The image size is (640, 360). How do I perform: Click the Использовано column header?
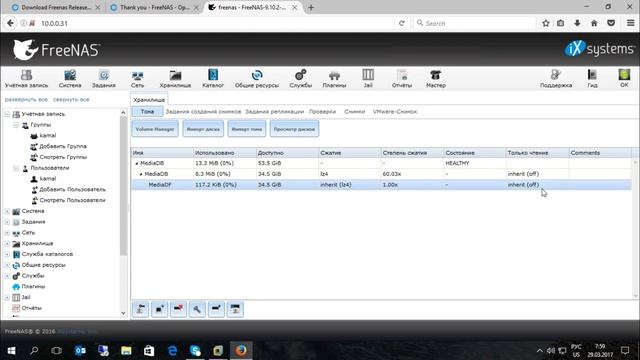(x=224, y=153)
